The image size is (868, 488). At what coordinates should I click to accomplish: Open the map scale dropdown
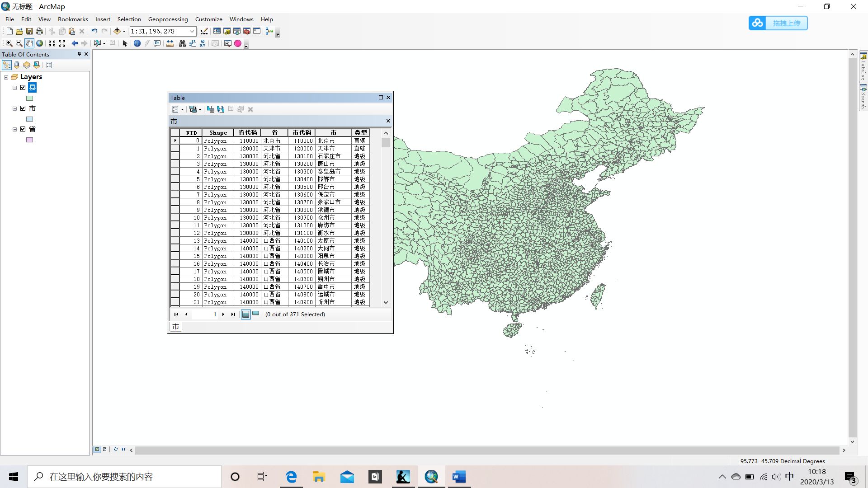click(x=192, y=31)
